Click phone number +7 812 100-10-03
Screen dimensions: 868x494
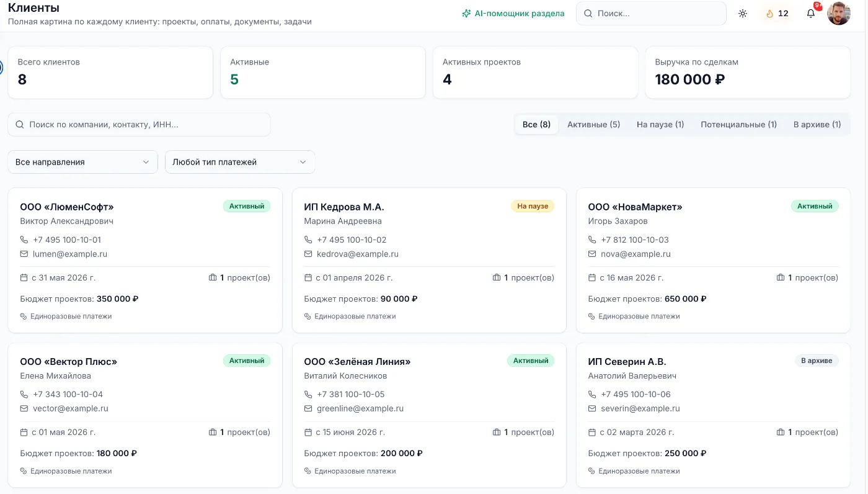point(635,240)
